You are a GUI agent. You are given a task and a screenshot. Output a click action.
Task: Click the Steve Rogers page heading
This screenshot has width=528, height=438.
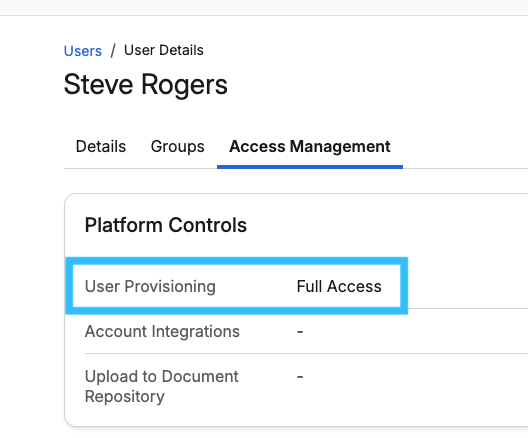tap(145, 85)
